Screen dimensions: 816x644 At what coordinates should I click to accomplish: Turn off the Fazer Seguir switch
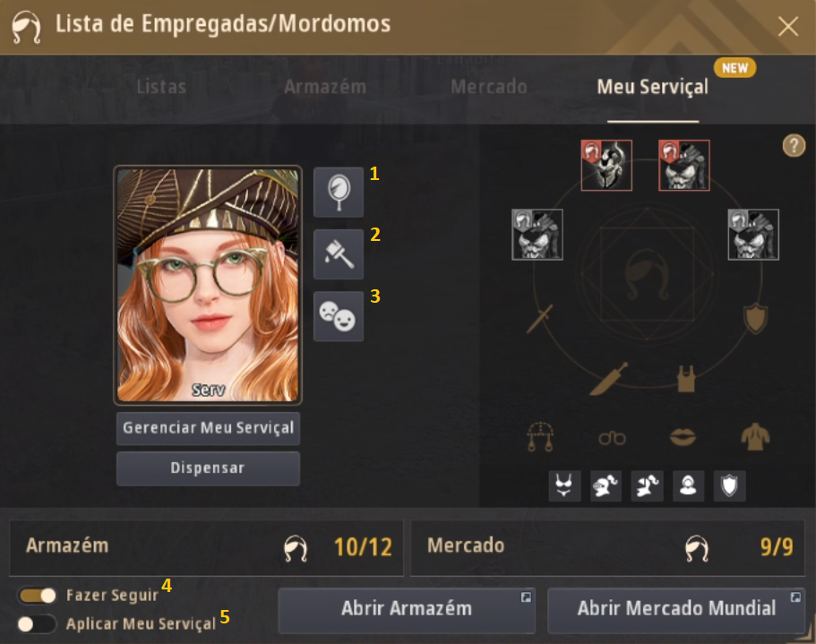point(37,596)
